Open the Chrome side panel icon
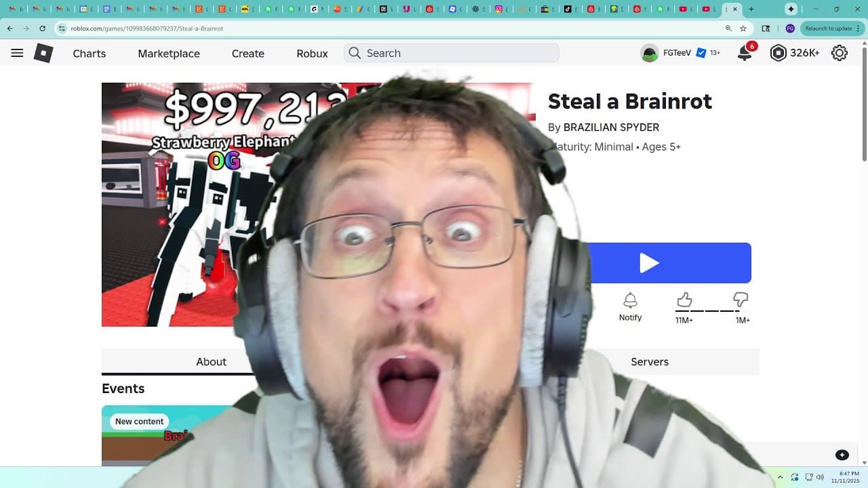868x488 pixels. tap(766, 28)
